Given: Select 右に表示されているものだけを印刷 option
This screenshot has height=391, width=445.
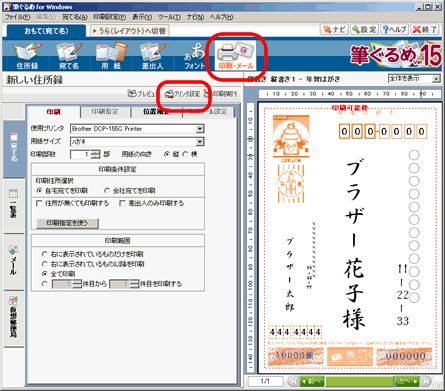Looking at the screenshot, I should 45,254.
